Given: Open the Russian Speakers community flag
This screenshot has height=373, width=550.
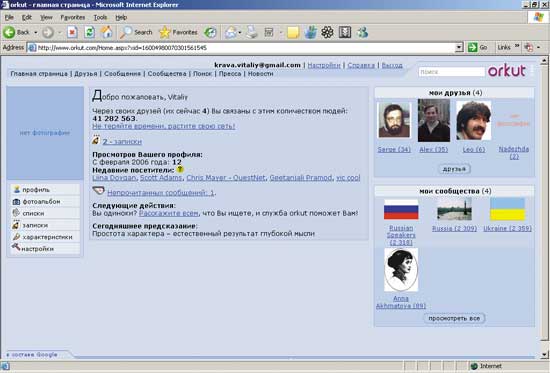Looking at the screenshot, I should click(x=401, y=209).
